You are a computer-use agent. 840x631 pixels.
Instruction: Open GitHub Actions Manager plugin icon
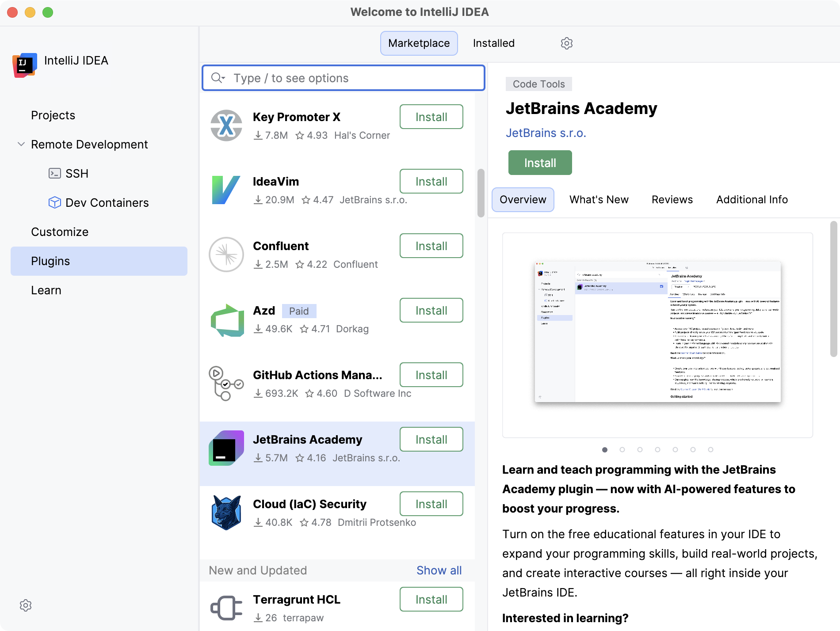226,384
